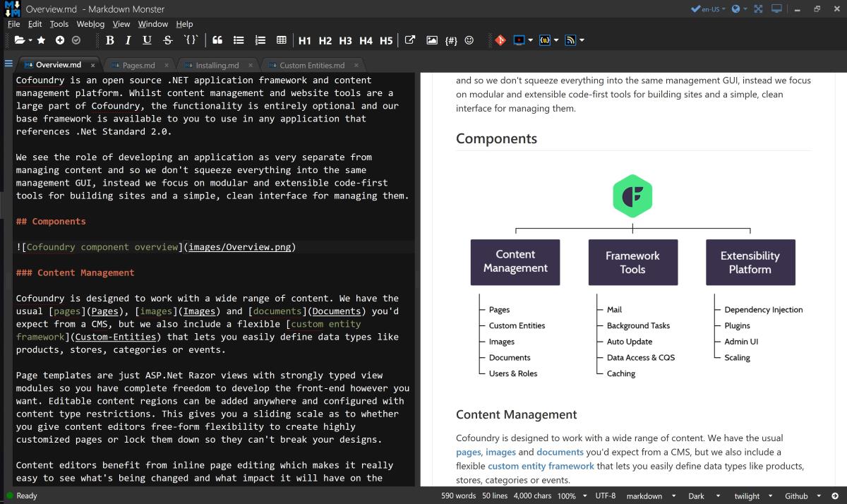The height and width of the screenshot is (504, 847).
Task: Open the Edit menu
Action: click(35, 24)
